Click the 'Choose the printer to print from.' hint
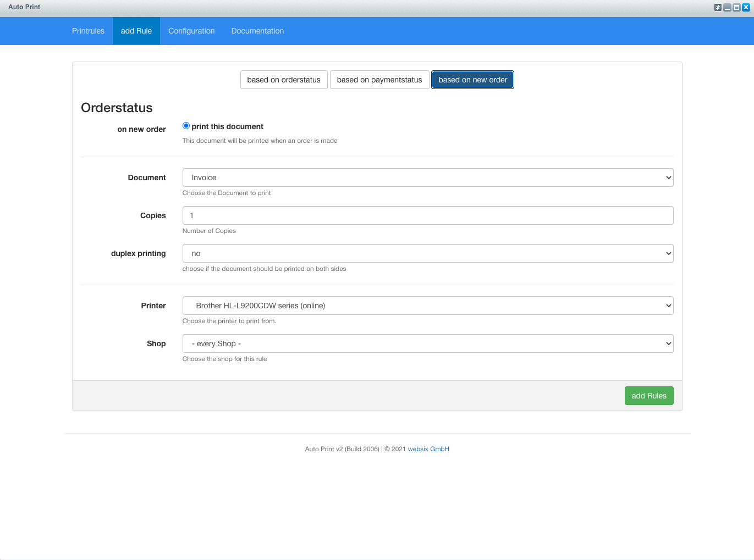The height and width of the screenshot is (560, 754). (x=229, y=321)
